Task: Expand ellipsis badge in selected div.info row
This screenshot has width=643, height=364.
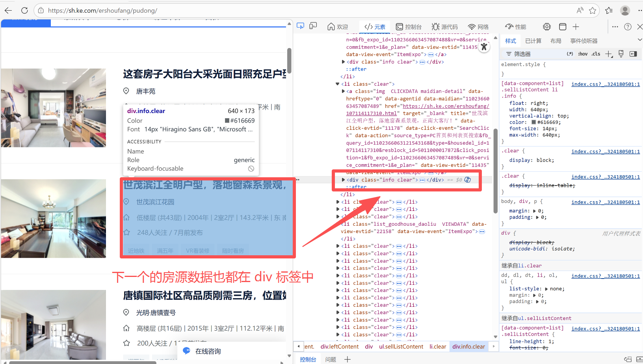Action: (x=422, y=180)
